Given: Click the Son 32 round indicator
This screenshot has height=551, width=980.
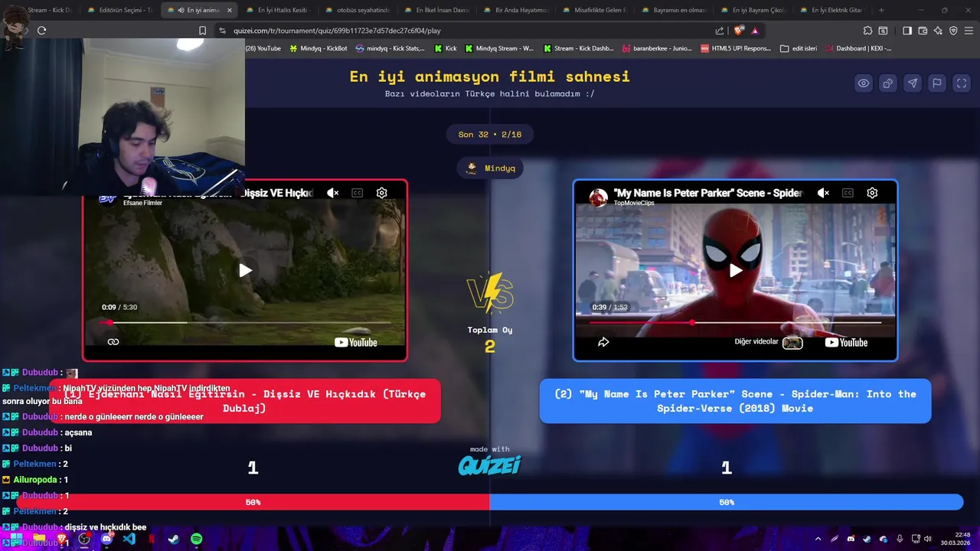Looking at the screenshot, I should (490, 135).
